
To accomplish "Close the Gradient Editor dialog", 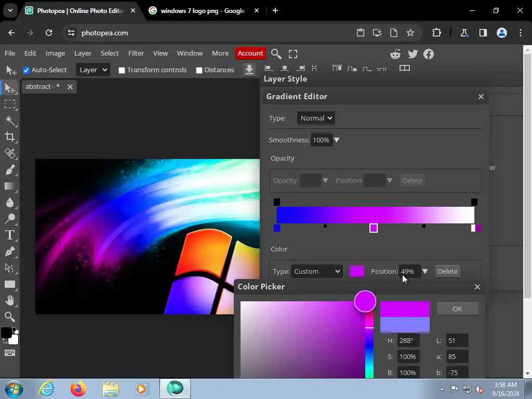I will [x=481, y=97].
